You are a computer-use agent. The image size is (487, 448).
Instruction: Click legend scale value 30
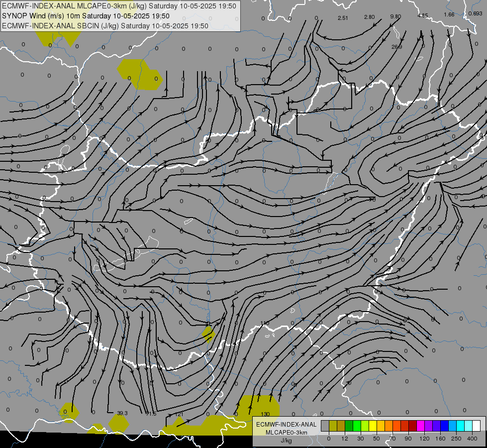[361, 439]
